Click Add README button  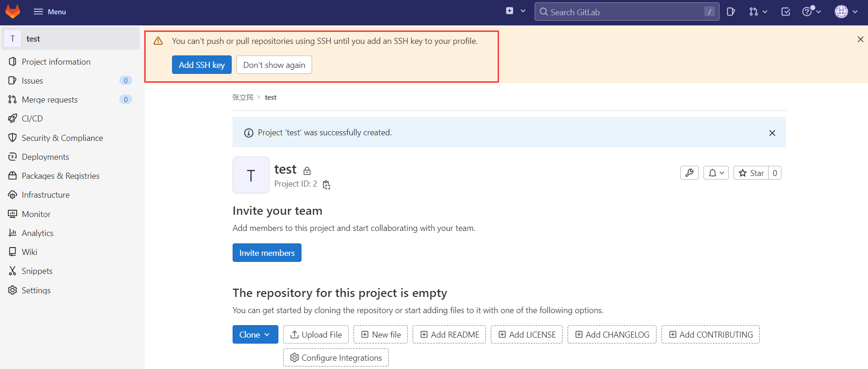point(449,334)
